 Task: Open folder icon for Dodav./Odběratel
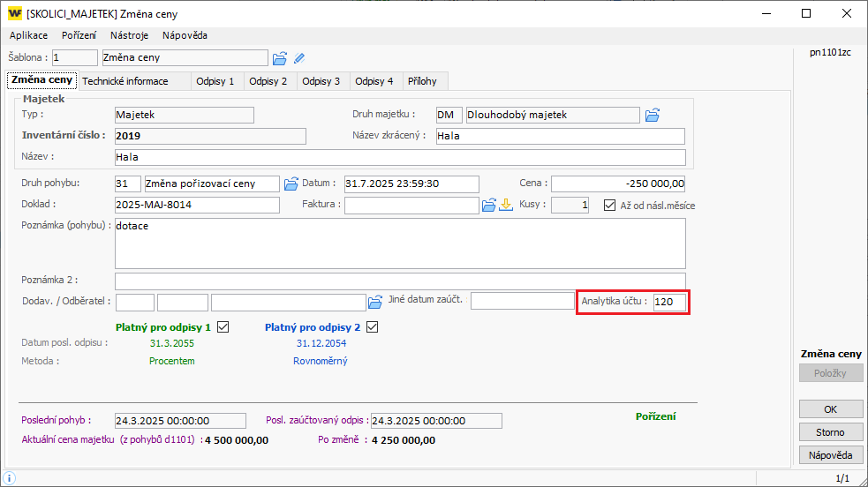pos(375,302)
